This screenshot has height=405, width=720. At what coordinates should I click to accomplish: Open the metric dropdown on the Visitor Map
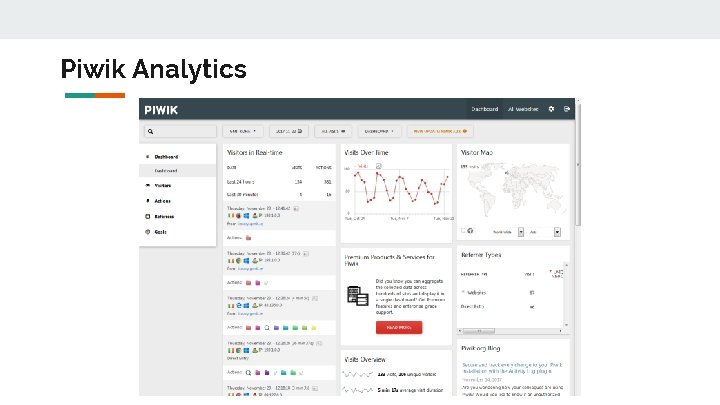[x=544, y=232]
